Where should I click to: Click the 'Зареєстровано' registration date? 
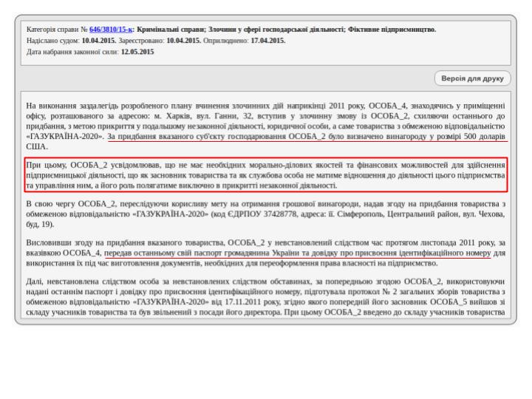tap(187, 41)
